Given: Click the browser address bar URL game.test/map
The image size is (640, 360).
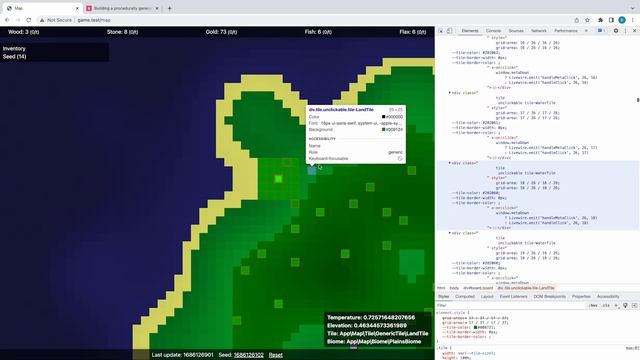Looking at the screenshot, I should (x=94, y=20).
